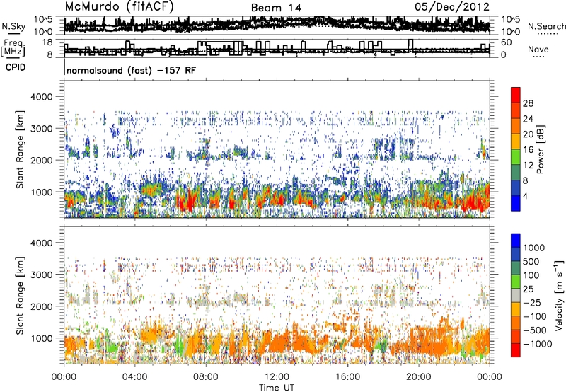The image size is (566, 392).
Task: Click the 28 label on power colorbar
Action: (x=528, y=103)
